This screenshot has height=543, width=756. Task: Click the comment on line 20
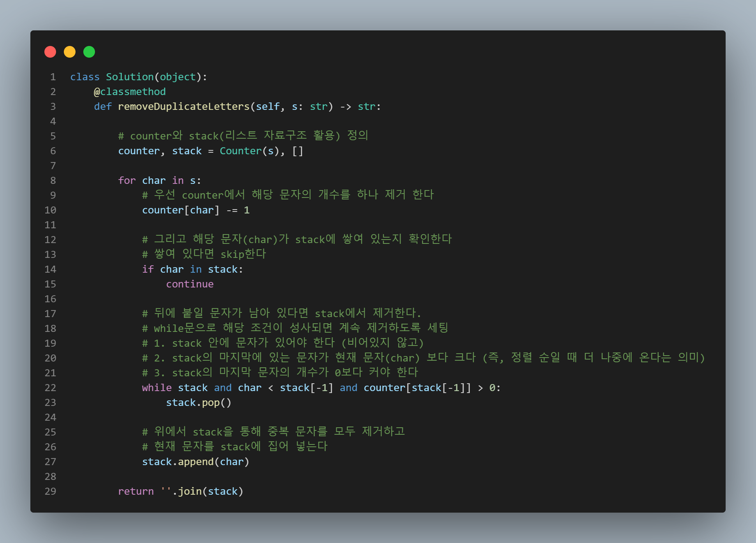tap(423, 358)
